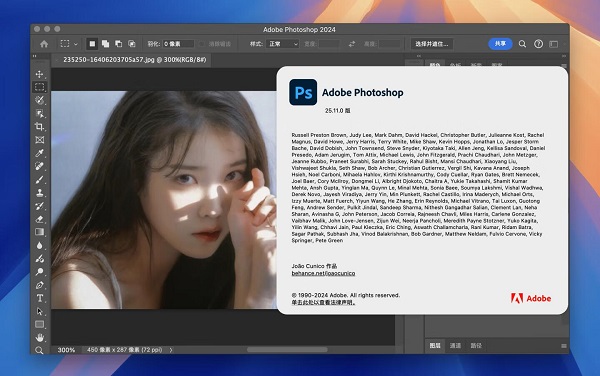600x376 pixels.
Task: Choose Subtract from Selection mode
Action: 119,44
